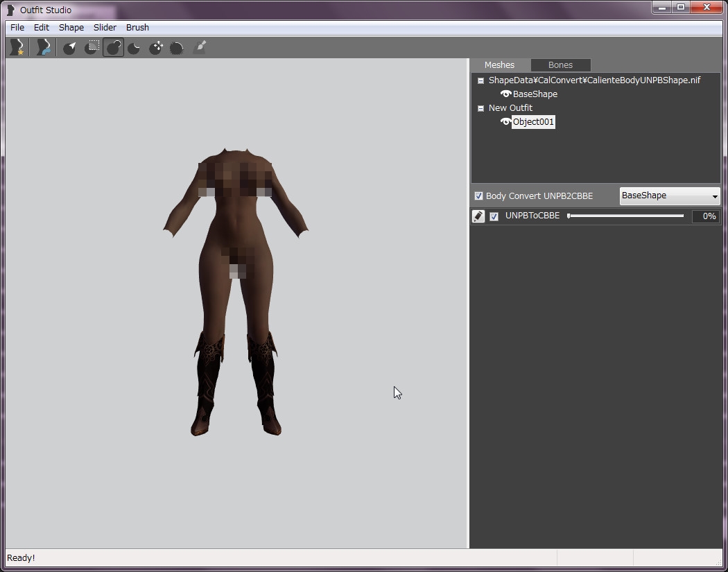Activate the Mask brush tool
This screenshot has height=572, width=728.
click(x=92, y=47)
